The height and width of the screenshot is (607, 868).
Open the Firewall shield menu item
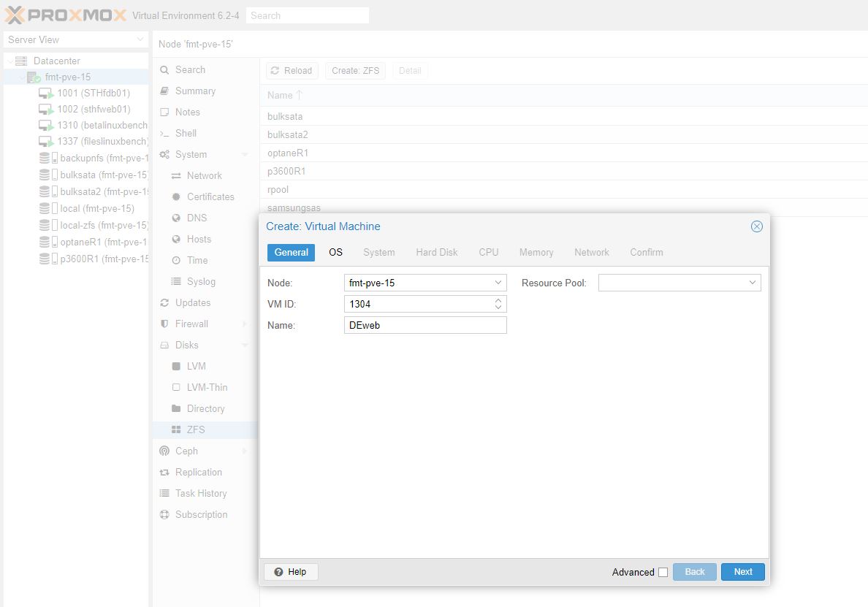click(x=165, y=324)
